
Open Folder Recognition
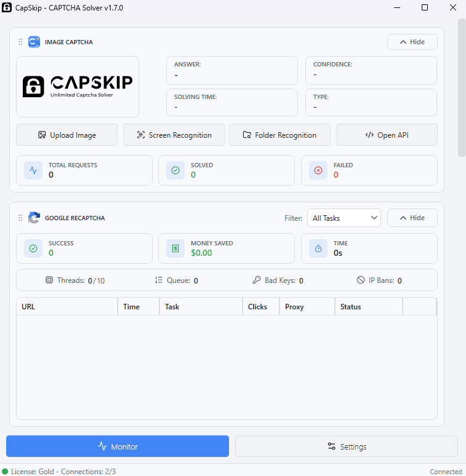point(279,135)
